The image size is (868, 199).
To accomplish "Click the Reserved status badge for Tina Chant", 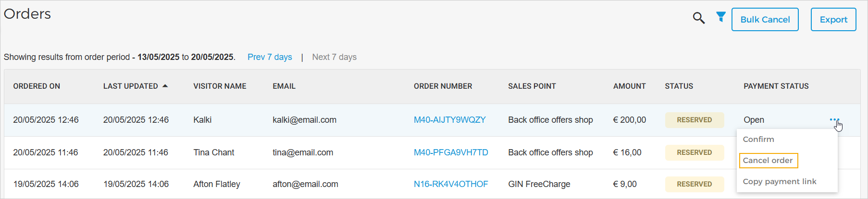I will (x=694, y=152).
